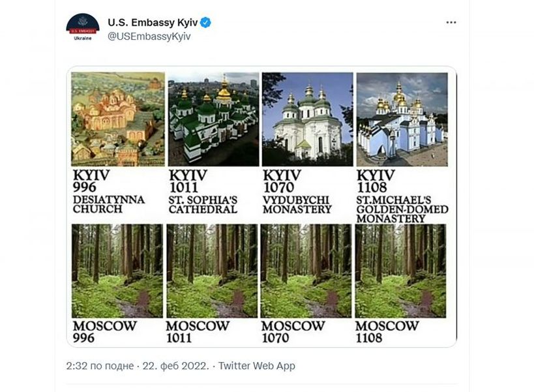Open the three-dot more options menu
Viewport: 534px width, 392px height.
[x=451, y=22]
